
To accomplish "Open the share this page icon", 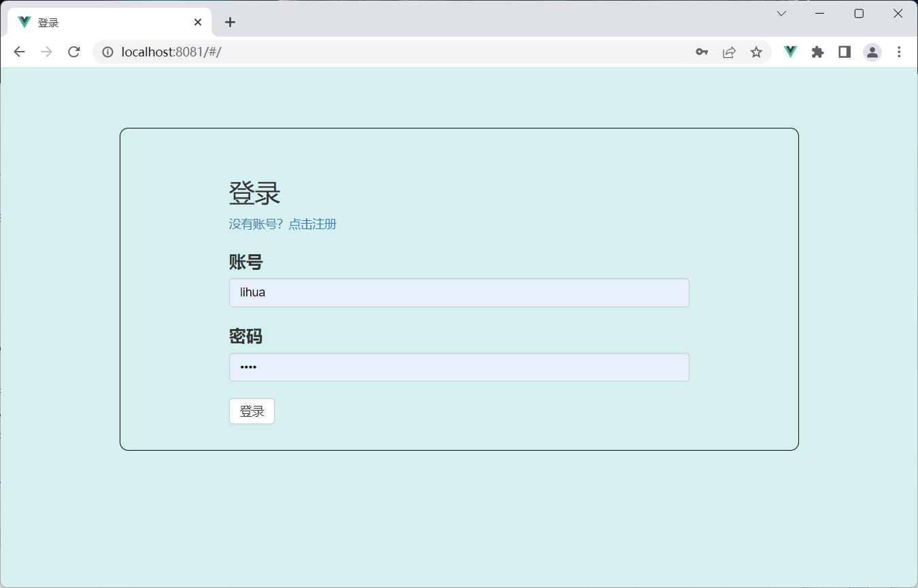I will (x=729, y=52).
